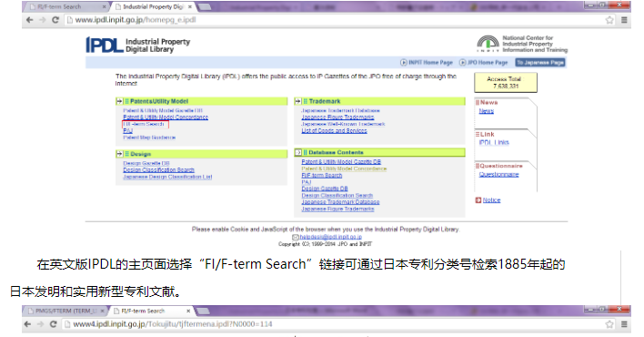The image size is (644, 337).
Task: Close the PMGS/FTERM tab in lower window
Action: click(102, 311)
